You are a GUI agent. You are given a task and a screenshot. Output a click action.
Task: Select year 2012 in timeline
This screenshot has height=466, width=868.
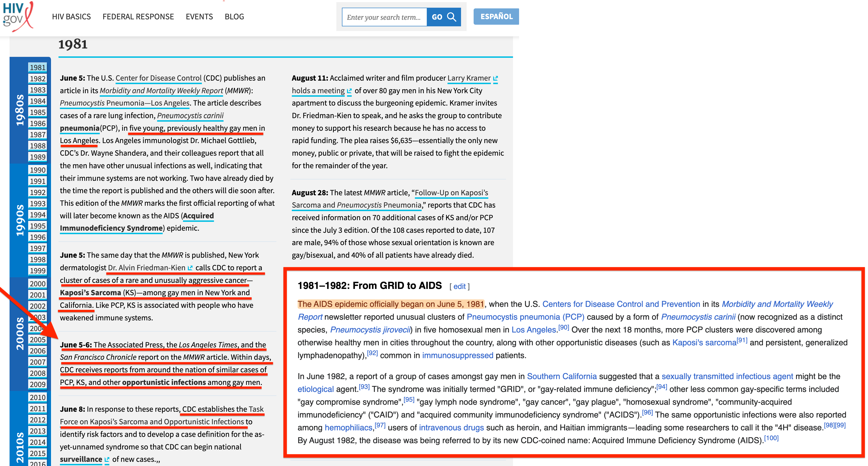pyautogui.click(x=37, y=420)
